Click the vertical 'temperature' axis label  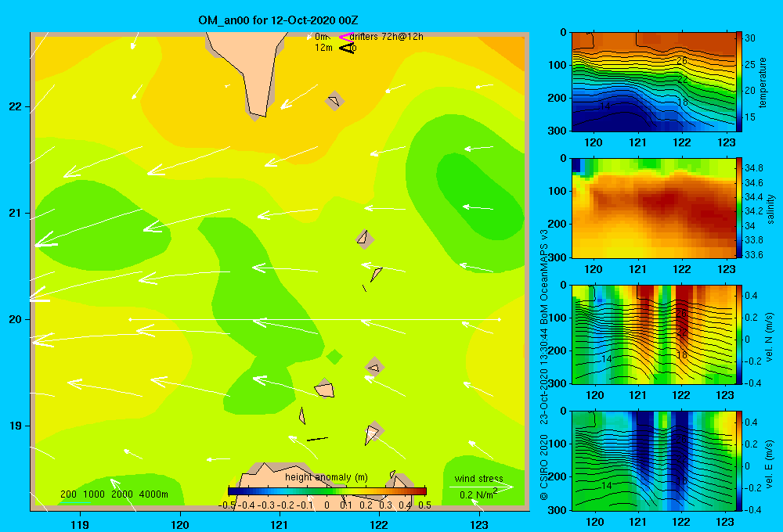[763, 82]
